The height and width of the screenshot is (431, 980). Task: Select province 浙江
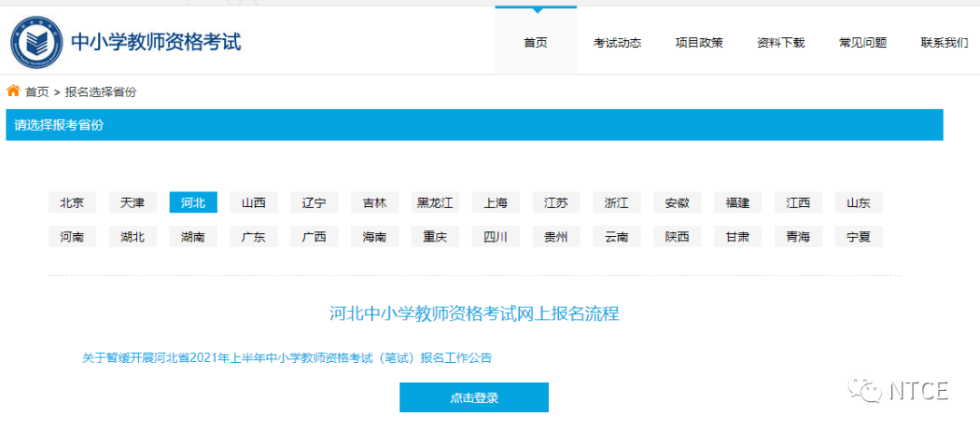[x=617, y=202]
